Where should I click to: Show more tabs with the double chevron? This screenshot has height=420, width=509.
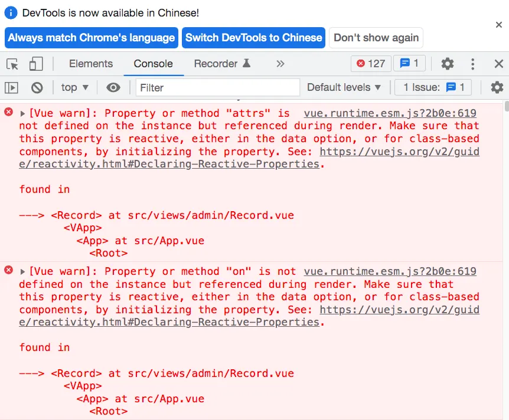(x=280, y=64)
